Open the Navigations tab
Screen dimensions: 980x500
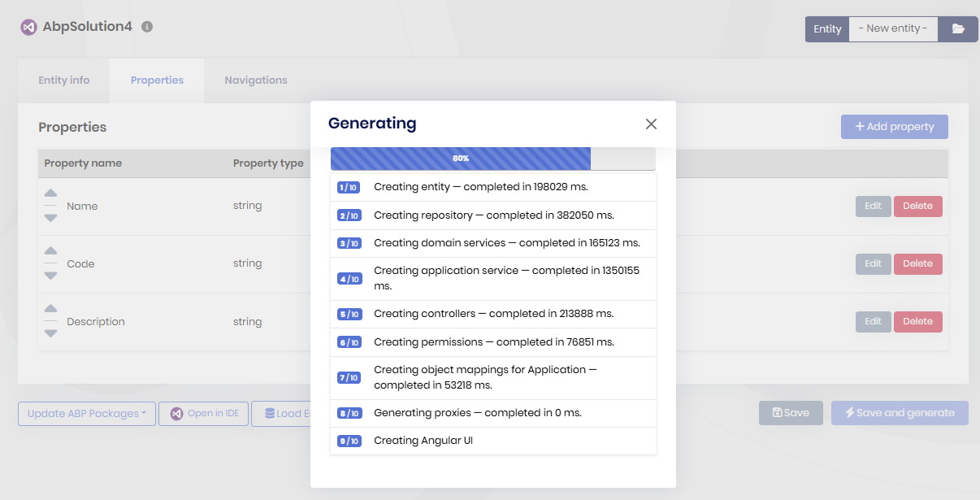[256, 80]
